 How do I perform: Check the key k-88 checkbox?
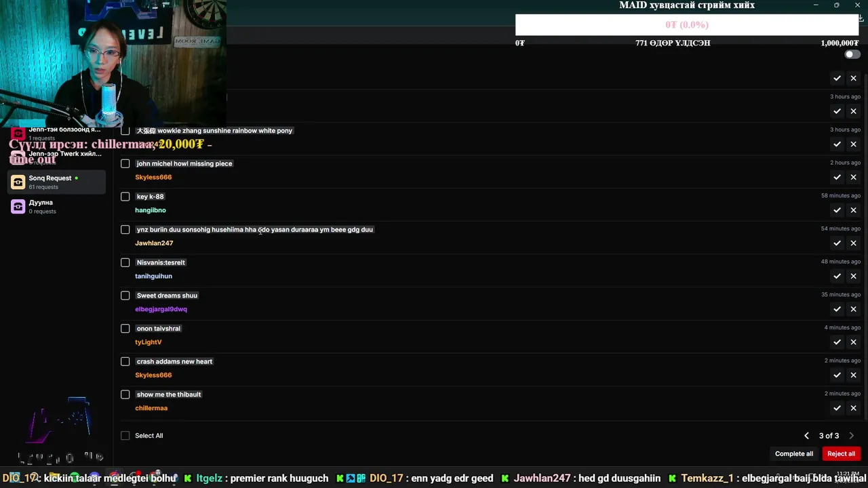click(125, 197)
